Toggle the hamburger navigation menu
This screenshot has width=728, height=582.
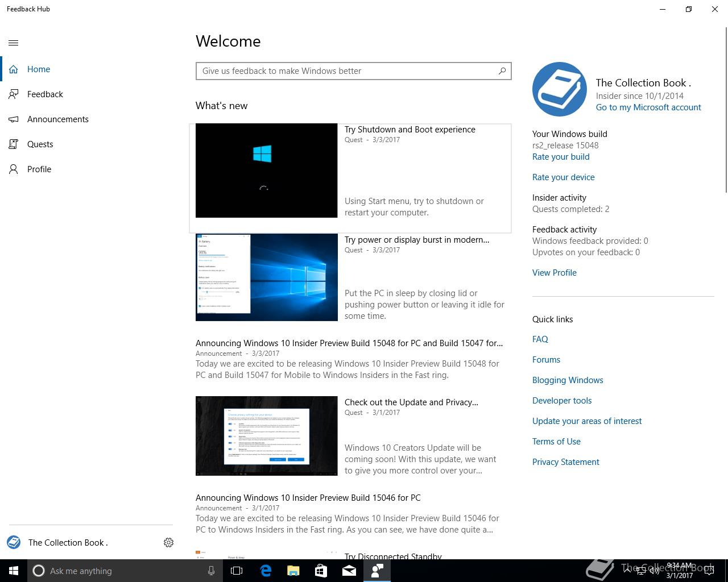click(14, 43)
